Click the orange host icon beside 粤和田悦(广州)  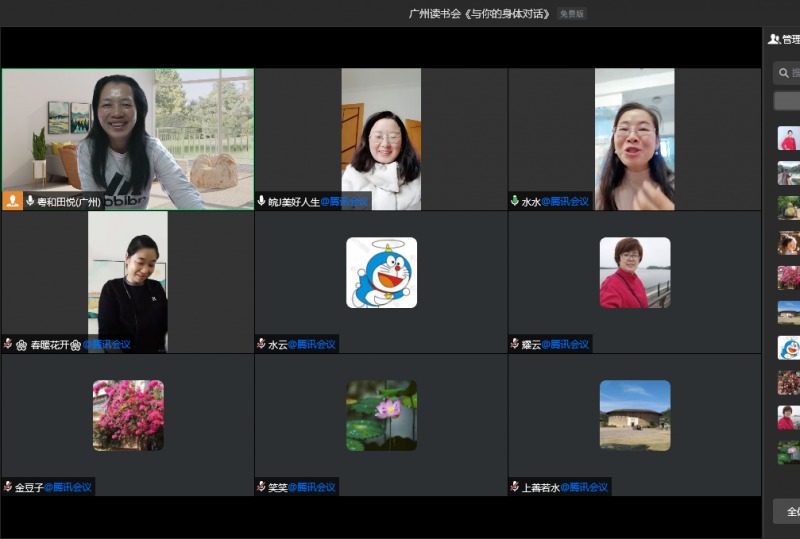[x=13, y=201]
